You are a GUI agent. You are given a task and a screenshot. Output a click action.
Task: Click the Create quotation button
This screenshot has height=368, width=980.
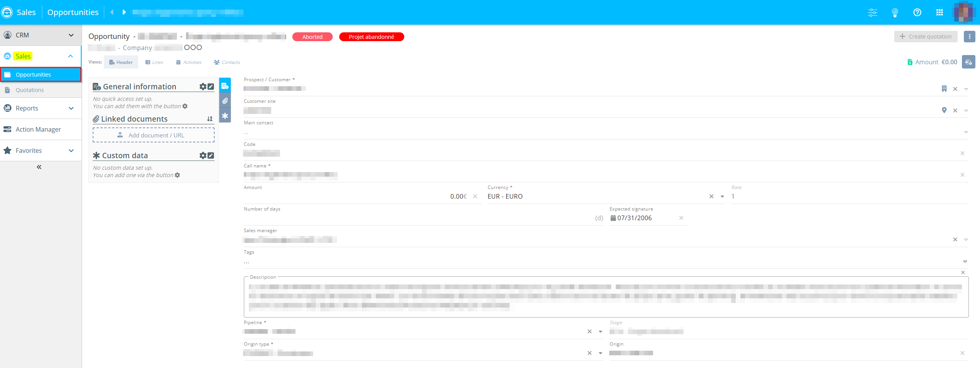(x=925, y=37)
